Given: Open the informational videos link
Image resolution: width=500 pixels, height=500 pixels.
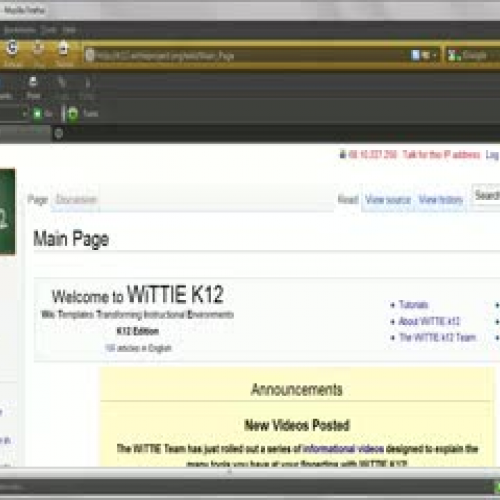Looking at the screenshot, I should coord(343,449).
